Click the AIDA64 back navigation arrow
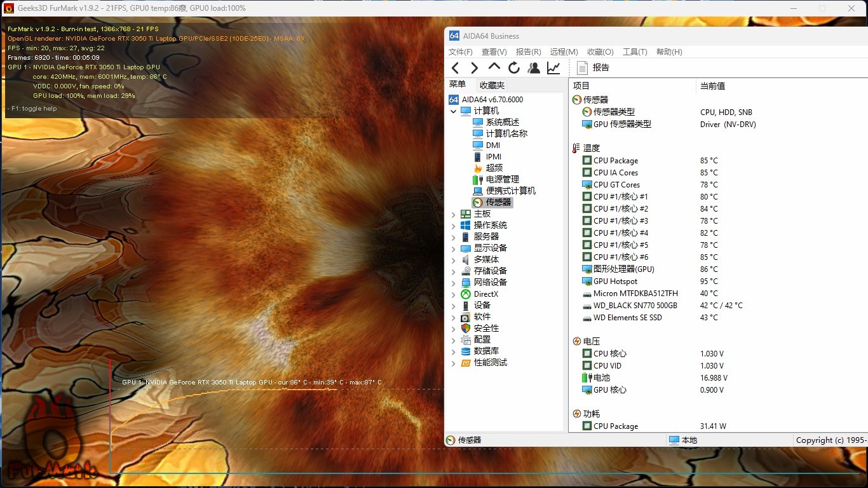868x488 pixels. click(x=455, y=68)
